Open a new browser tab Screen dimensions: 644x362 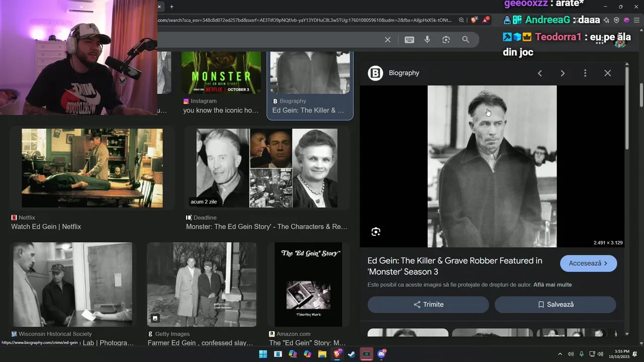[x=172, y=7]
